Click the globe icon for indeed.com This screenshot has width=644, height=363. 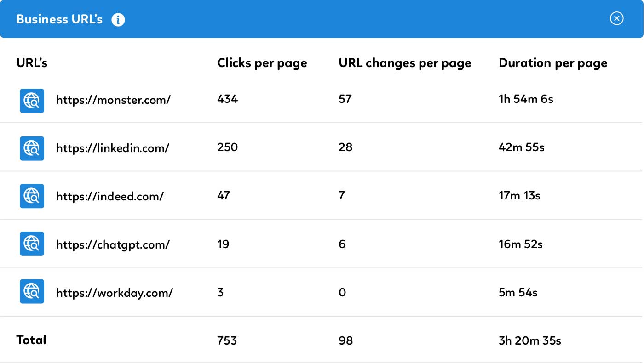32,196
